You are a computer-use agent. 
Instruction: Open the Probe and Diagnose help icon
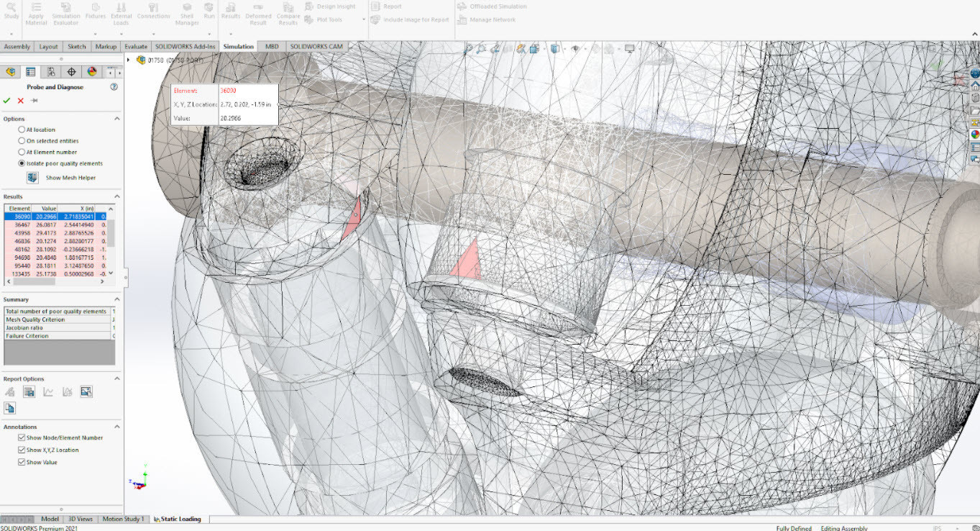pyautogui.click(x=114, y=87)
